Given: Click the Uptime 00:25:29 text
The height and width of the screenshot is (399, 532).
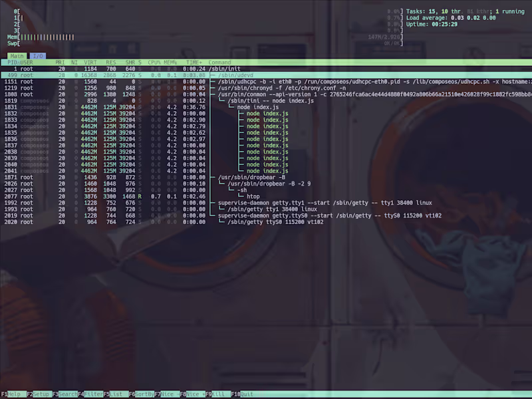Looking at the screenshot, I should coord(432,25).
